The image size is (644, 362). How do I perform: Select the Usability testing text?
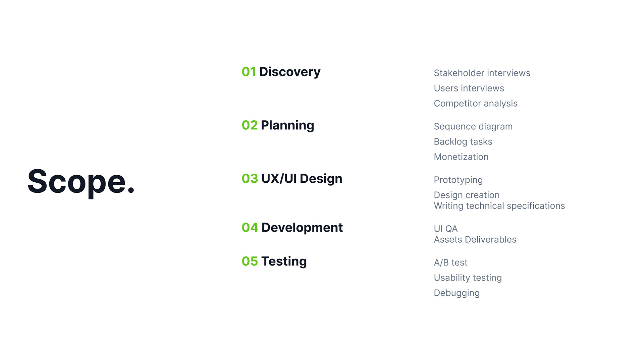click(468, 278)
